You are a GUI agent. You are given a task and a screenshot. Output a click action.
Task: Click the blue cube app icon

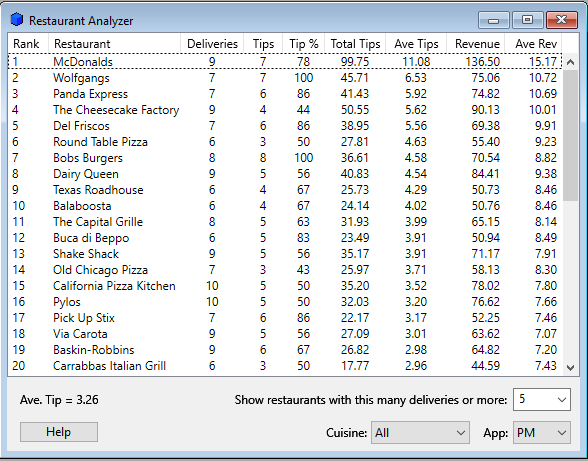coord(17,20)
